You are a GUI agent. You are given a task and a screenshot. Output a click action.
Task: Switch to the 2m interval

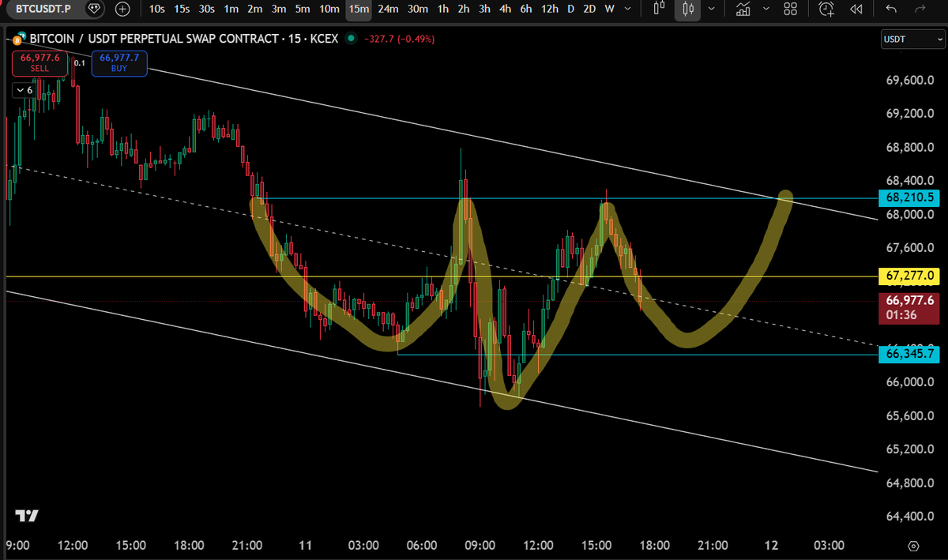pyautogui.click(x=254, y=9)
